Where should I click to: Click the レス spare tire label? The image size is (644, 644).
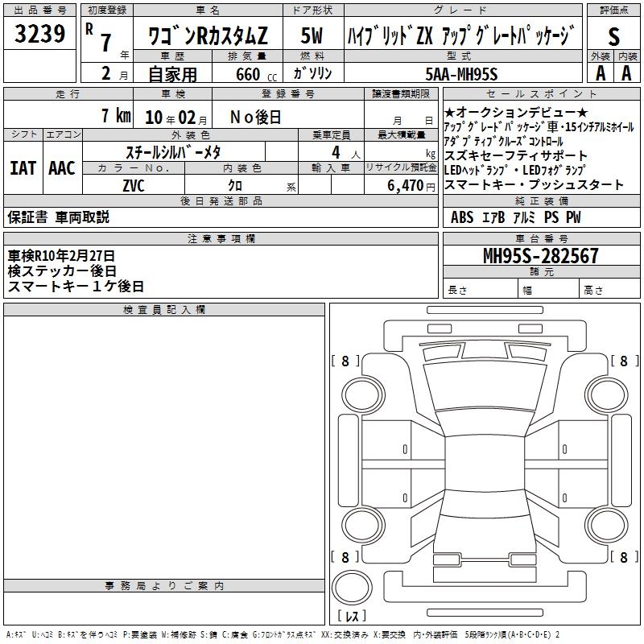pyautogui.click(x=352, y=616)
